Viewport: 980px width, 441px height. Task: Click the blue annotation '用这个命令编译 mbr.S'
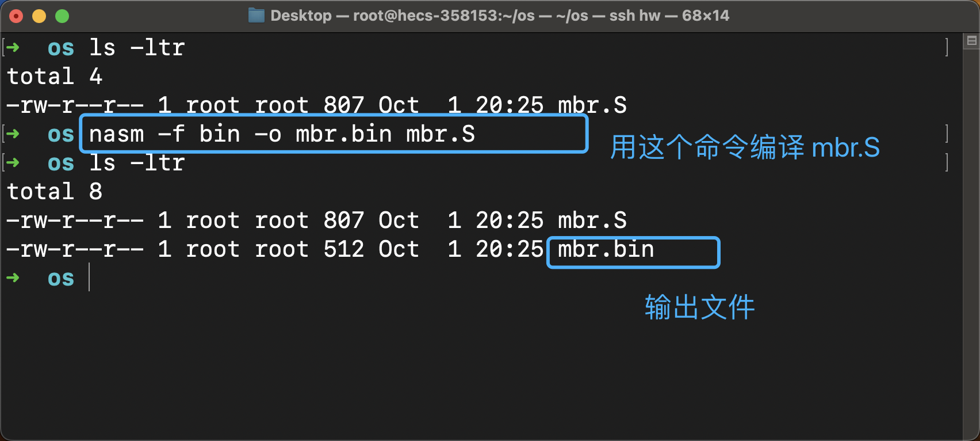744,147
